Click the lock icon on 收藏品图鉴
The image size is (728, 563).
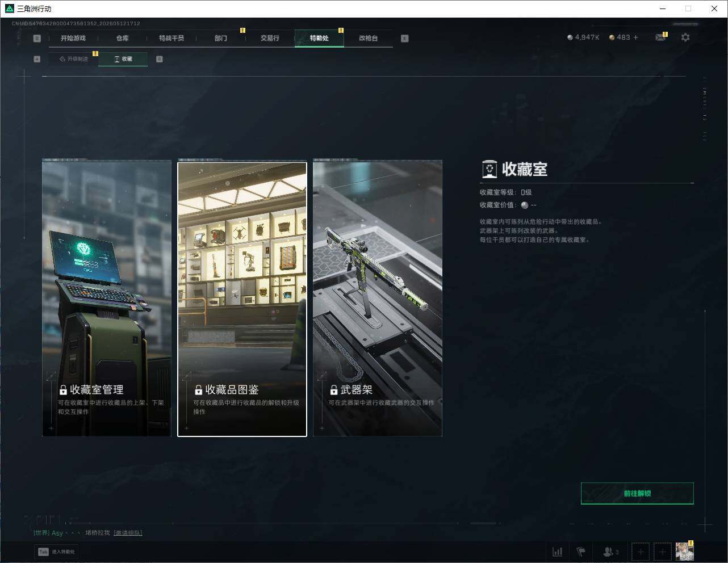[198, 390]
